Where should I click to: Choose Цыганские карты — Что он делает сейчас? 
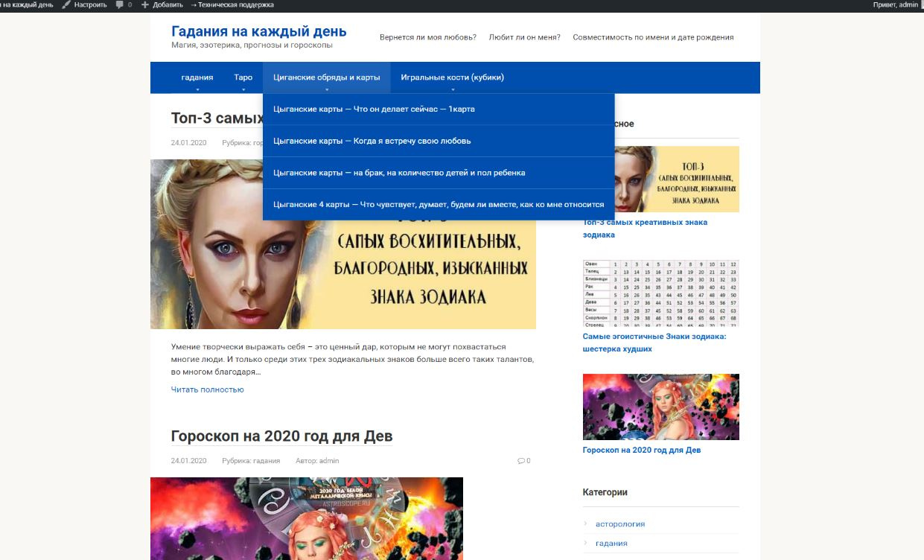tap(439, 109)
